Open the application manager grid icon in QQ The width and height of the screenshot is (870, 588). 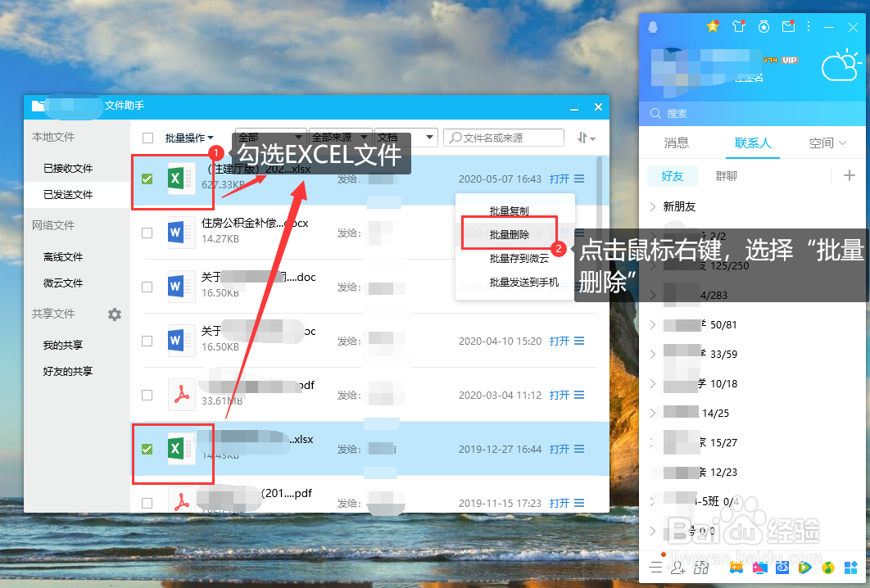pos(851,568)
